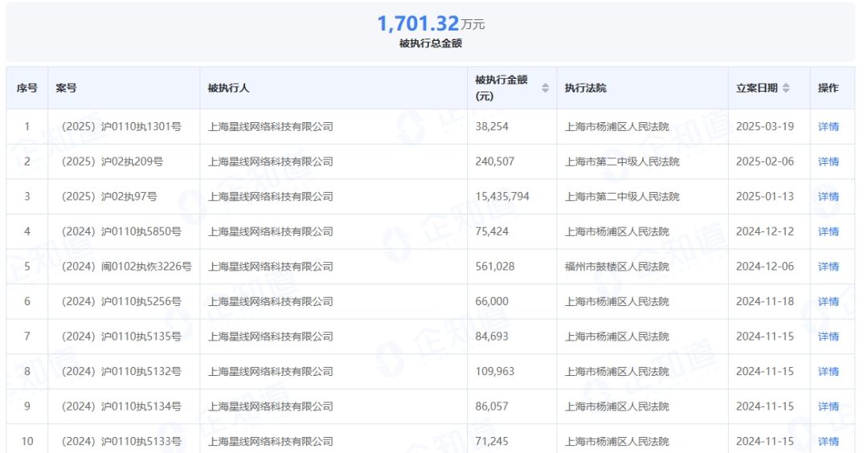The height and width of the screenshot is (453, 868).
Task: Click amount 109,963
Action: pyautogui.click(x=495, y=371)
